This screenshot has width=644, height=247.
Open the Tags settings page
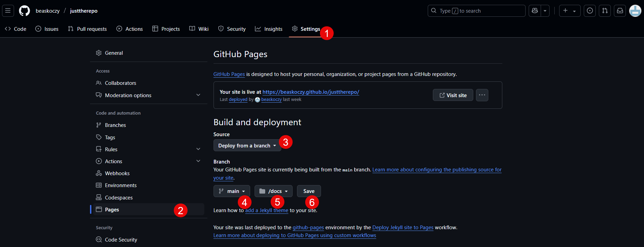[149, 138]
